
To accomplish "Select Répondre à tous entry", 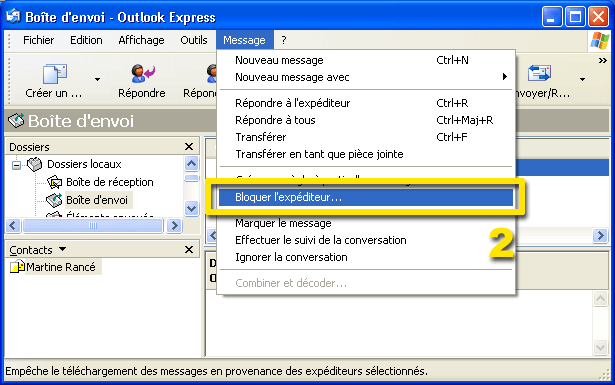I will pyautogui.click(x=366, y=120).
